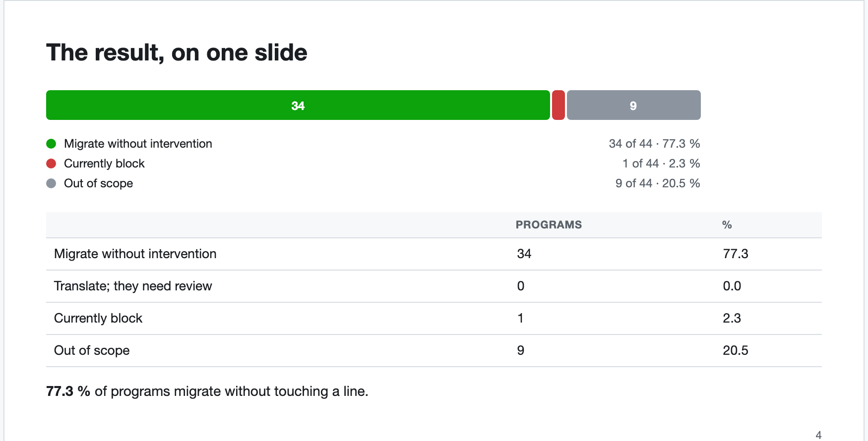This screenshot has width=868, height=441.
Task: Click the gray Out of scope legend dot
Action: pos(51,183)
